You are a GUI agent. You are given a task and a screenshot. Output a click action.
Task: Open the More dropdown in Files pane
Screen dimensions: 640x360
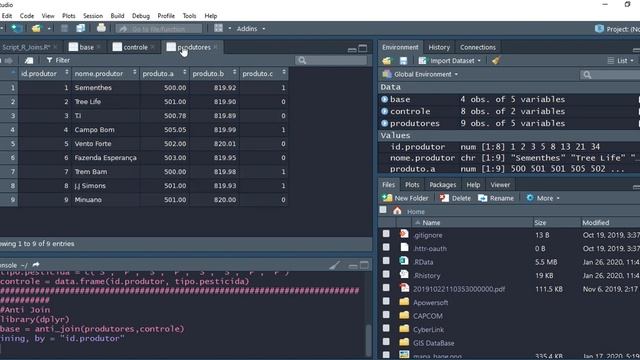pos(543,198)
